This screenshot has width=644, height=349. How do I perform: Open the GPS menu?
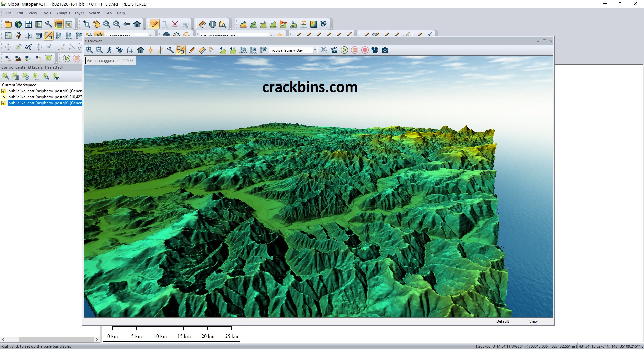coord(108,13)
